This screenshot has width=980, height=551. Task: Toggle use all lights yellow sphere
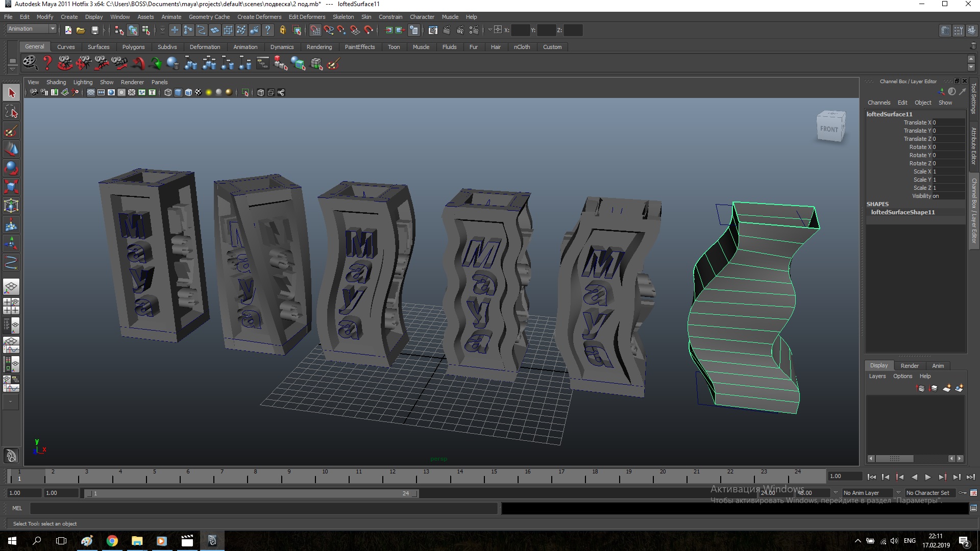click(209, 92)
